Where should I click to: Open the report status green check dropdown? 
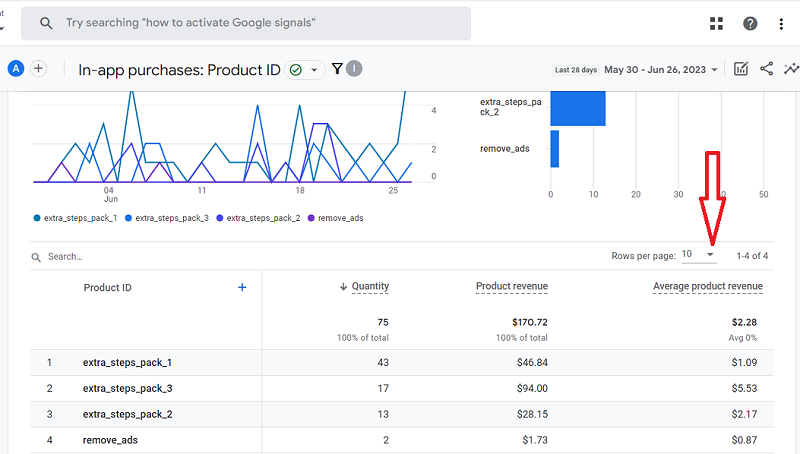click(303, 69)
